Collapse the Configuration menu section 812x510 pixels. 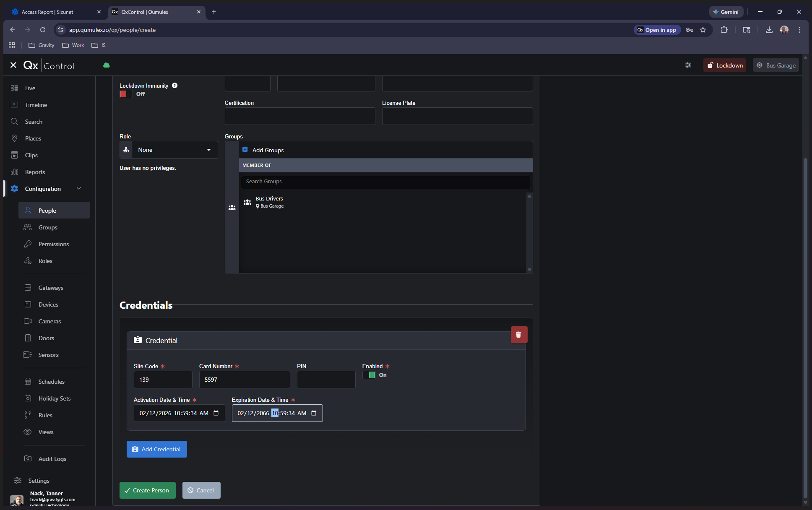[79, 189]
